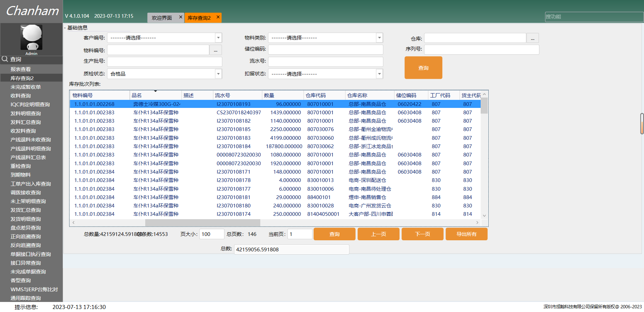Switch to the 欢迎界面 tab
This screenshot has width=644, height=312.
pyautogui.click(x=162, y=18)
